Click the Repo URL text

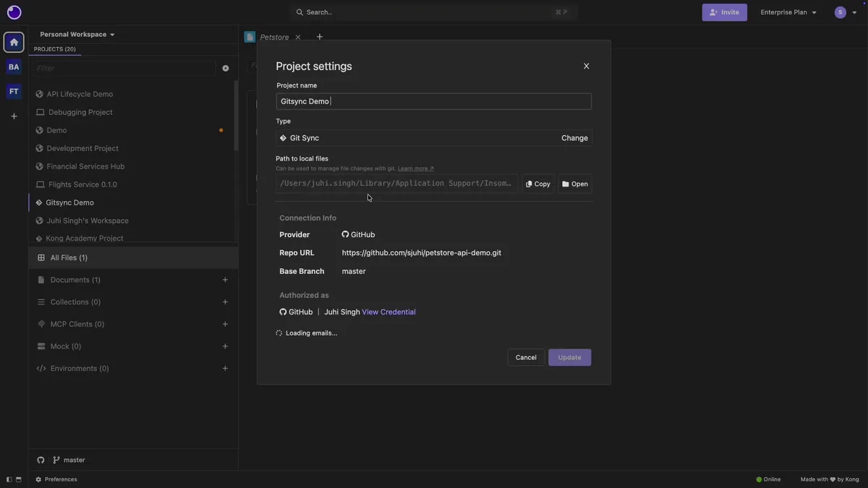click(422, 253)
